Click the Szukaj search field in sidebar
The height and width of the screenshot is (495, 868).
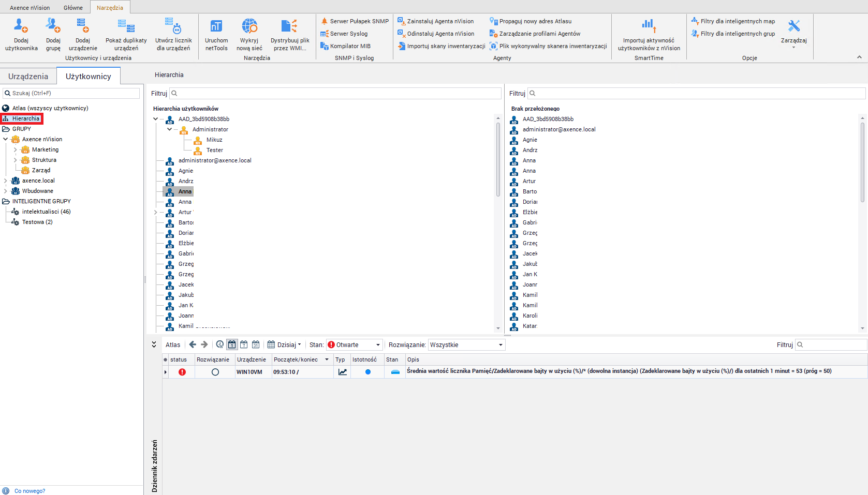tap(72, 93)
